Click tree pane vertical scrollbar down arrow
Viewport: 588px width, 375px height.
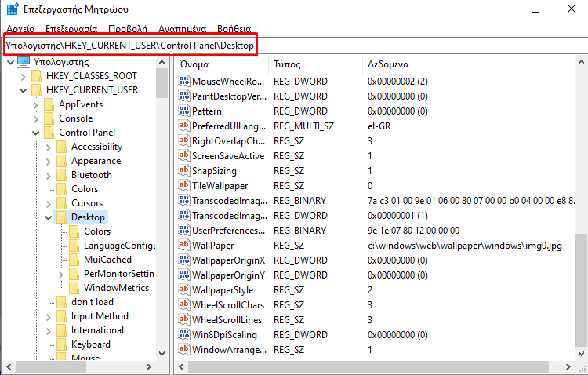pos(162,354)
